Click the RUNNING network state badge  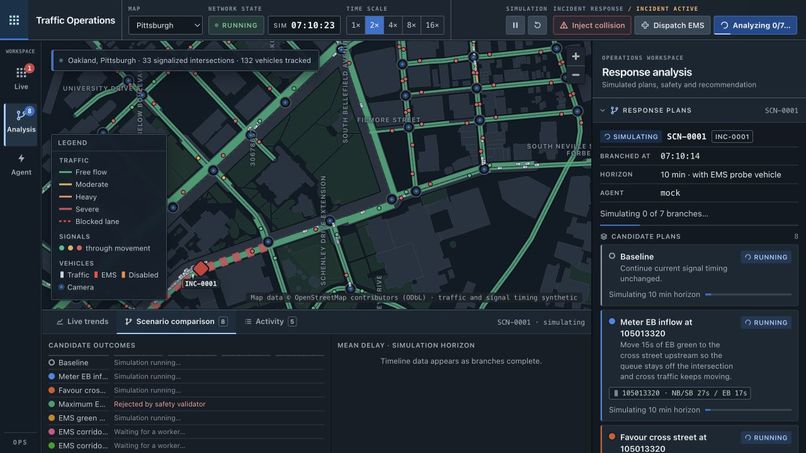tap(236, 25)
